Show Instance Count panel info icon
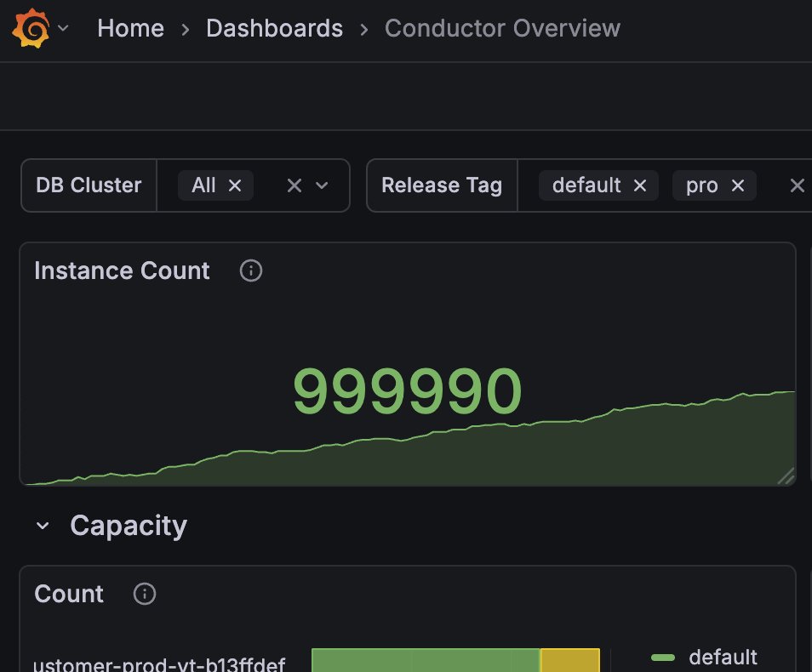Viewport: 812px width, 672px height. pyautogui.click(x=251, y=271)
